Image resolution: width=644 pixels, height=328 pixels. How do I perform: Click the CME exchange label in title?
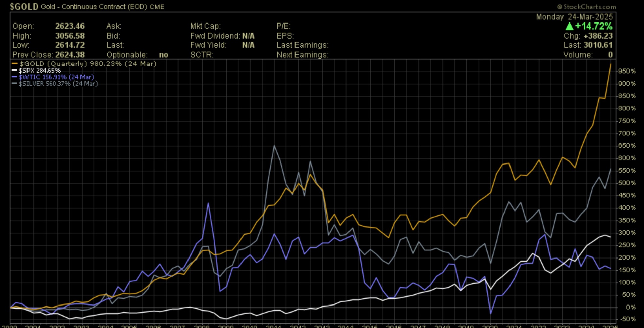coord(157,7)
